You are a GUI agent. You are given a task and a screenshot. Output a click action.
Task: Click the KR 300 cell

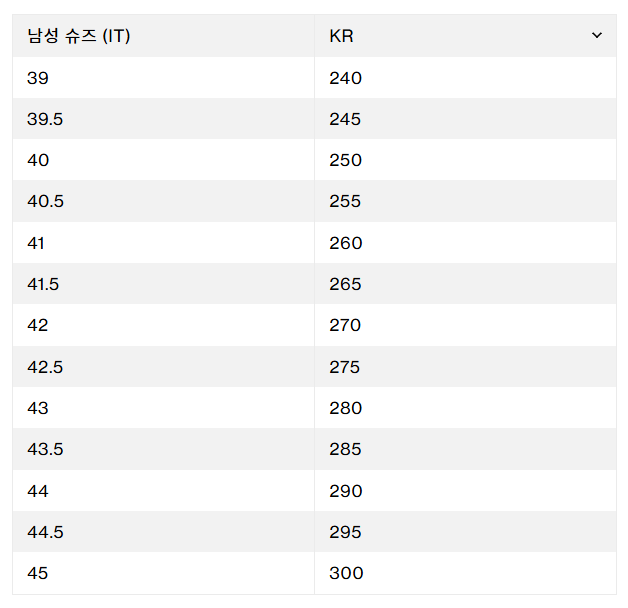tap(346, 573)
